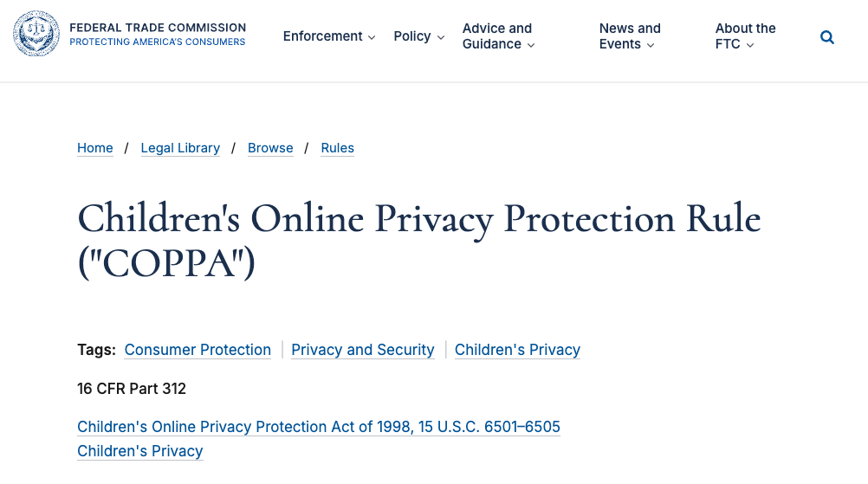Open the Advice and Guidance chevron
This screenshot has width=868, height=484.
click(x=531, y=45)
